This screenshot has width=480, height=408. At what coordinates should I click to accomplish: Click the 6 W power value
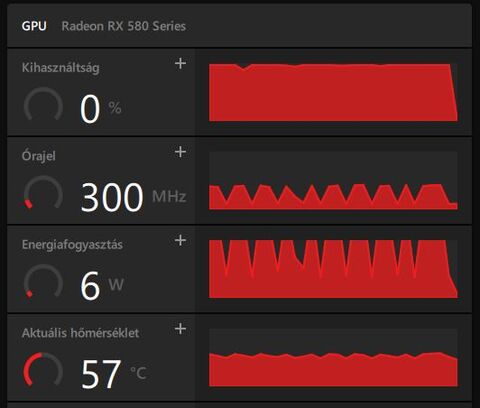102,285
